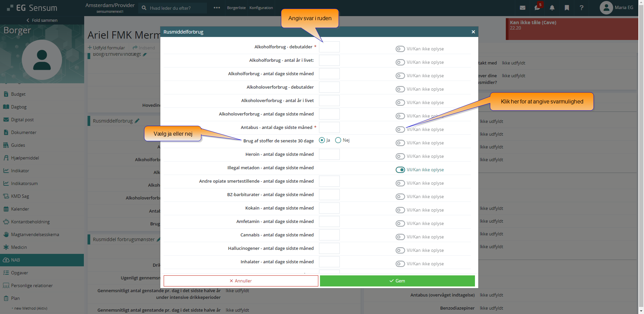Toggle Vil/Kan ikke oplyse for BZ-barbiturater
The width and height of the screenshot is (644, 314).
(x=400, y=196)
